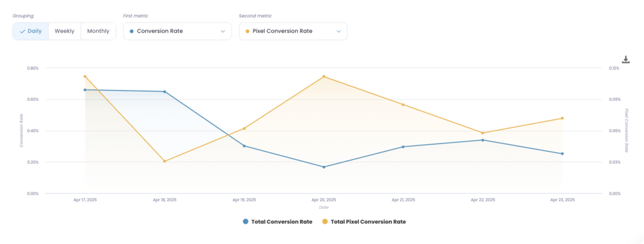Viewport: 644px width, 244px height.
Task: Click the First metric label
Action: (x=136, y=16)
